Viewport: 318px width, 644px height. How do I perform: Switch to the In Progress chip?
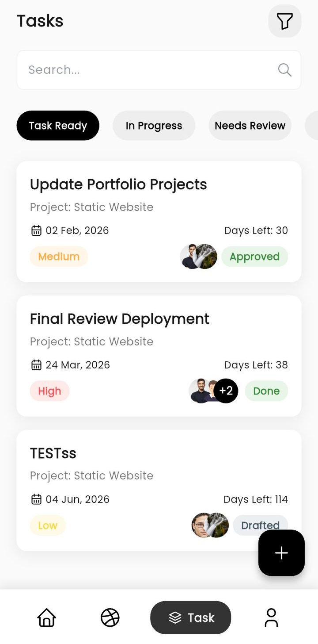154,126
